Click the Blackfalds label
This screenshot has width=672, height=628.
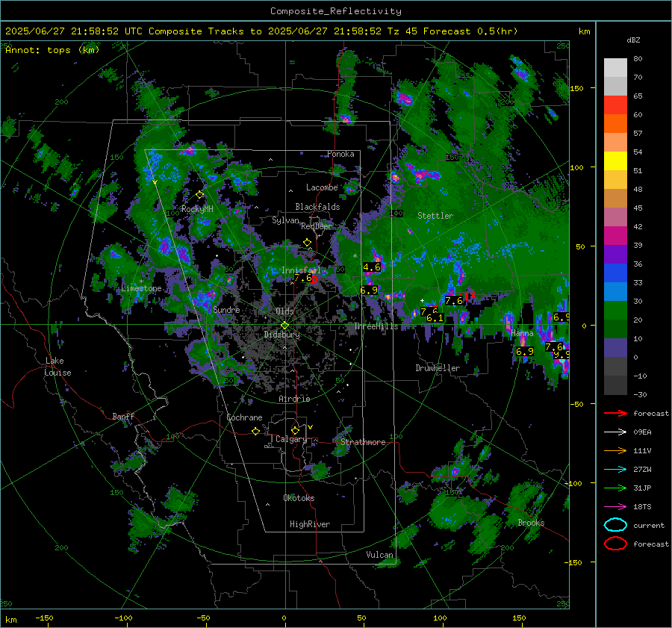(317, 207)
